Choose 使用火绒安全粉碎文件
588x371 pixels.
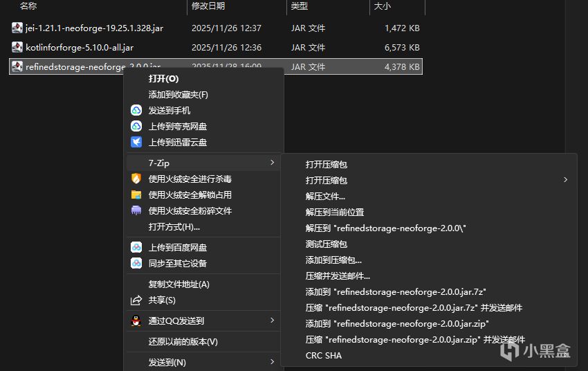pyautogui.click(x=190, y=211)
